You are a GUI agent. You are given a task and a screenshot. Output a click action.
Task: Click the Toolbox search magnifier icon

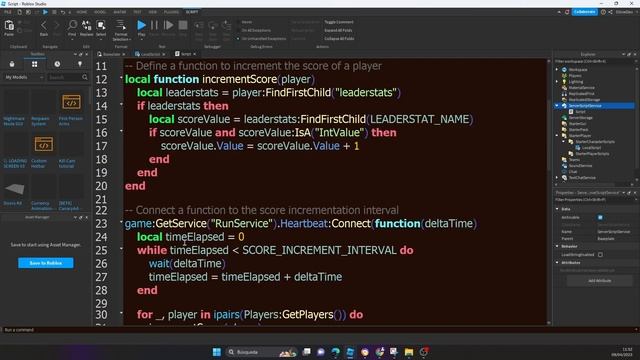coord(84,77)
